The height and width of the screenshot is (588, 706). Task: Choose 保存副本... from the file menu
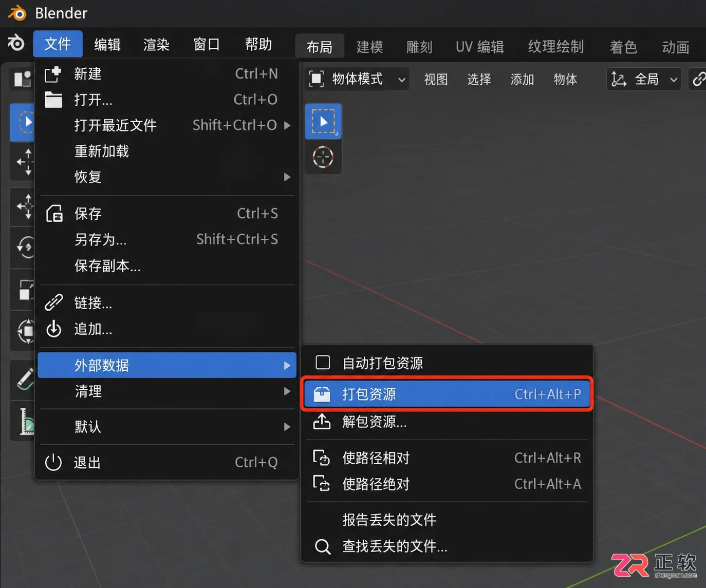(167, 266)
